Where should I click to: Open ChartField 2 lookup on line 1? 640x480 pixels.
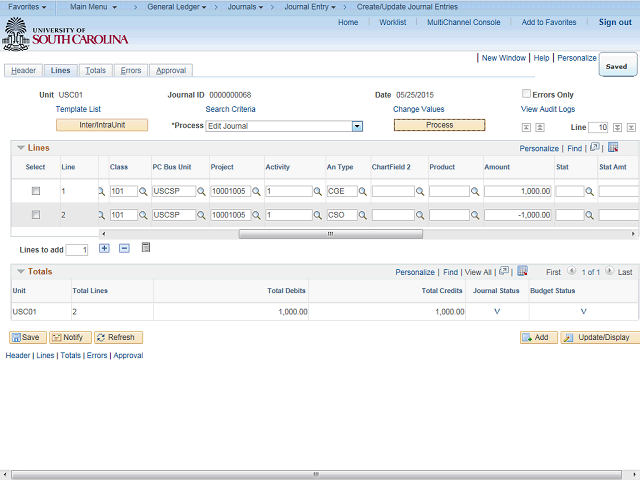tap(420, 191)
